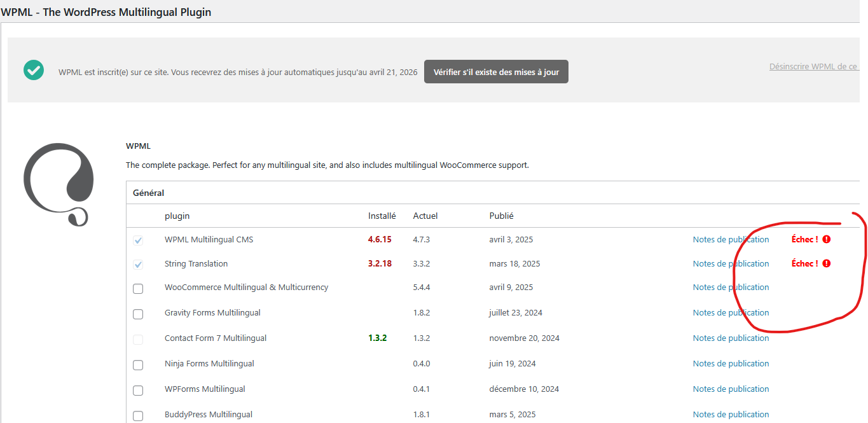Click publish date "juin 19, 2024"
The width and height of the screenshot is (868, 423).
pos(513,364)
